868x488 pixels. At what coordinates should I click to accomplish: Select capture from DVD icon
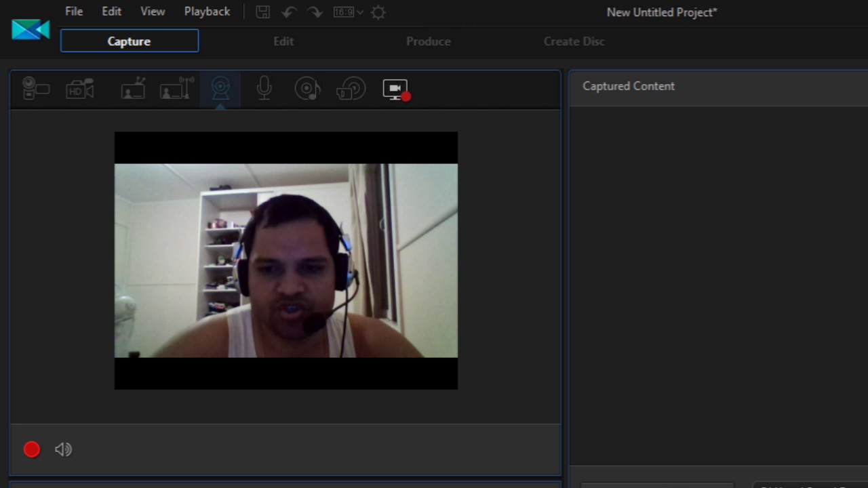tap(351, 89)
